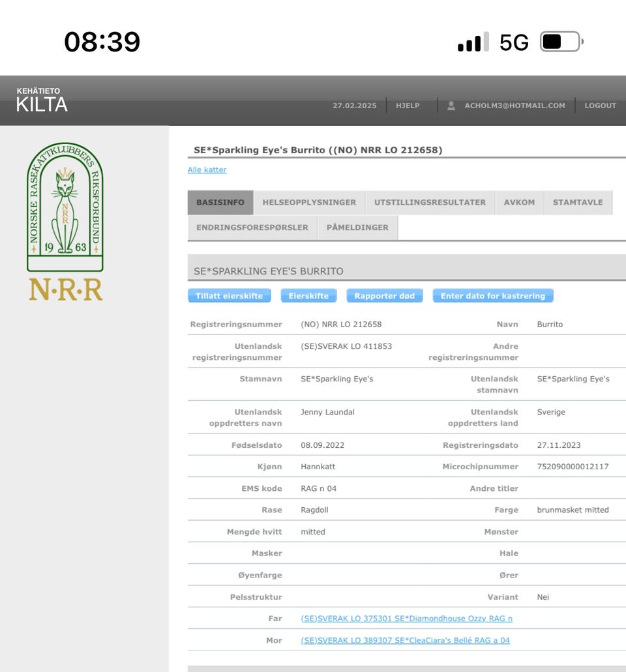Open the Helseopplysninger tab
Image resolution: width=626 pixels, height=672 pixels.
pos(309,202)
